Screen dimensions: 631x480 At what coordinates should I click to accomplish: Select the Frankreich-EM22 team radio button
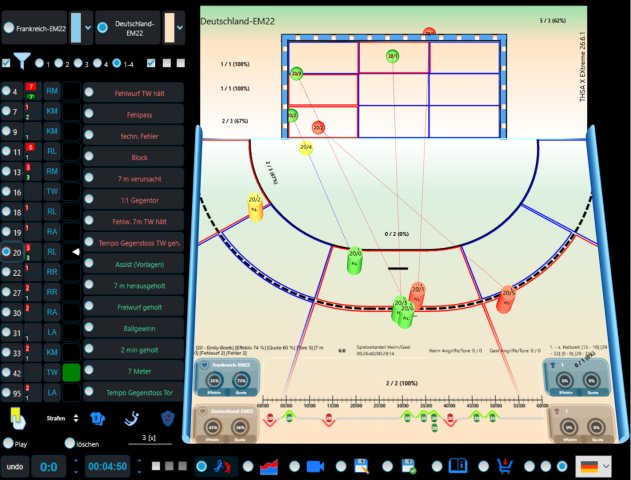click(9, 28)
